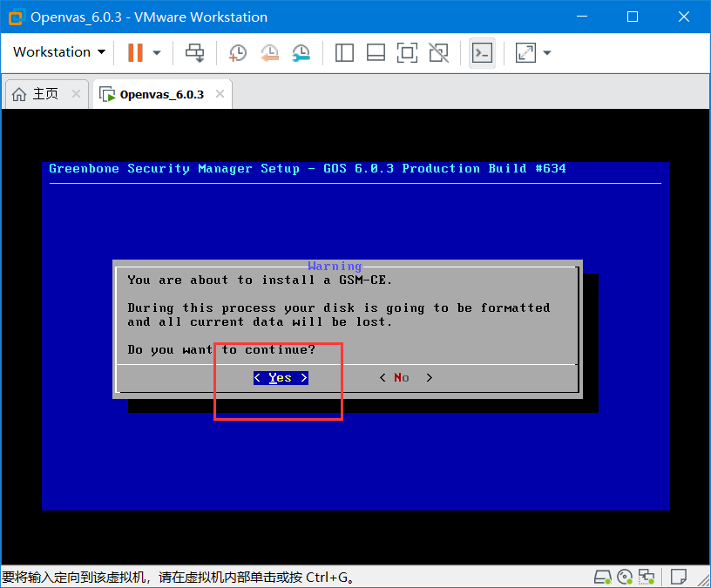This screenshot has height=588, width=711.
Task: Close the VMware Workstation window
Action: pyautogui.click(x=684, y=17)
